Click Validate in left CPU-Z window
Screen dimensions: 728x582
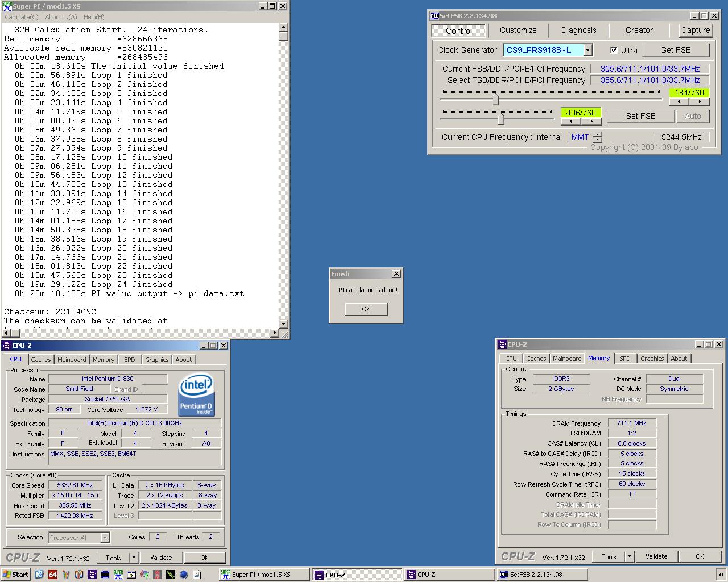click(161, 558)
